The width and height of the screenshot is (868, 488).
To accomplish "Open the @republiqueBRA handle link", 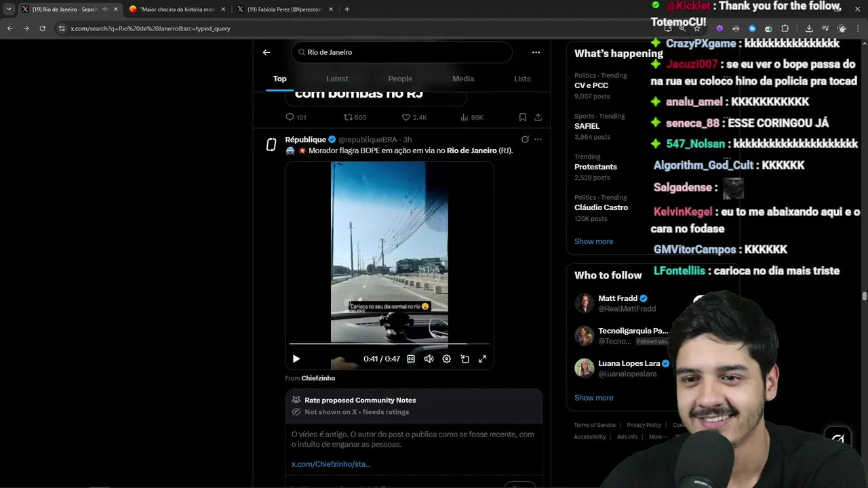I will point(368,140).
